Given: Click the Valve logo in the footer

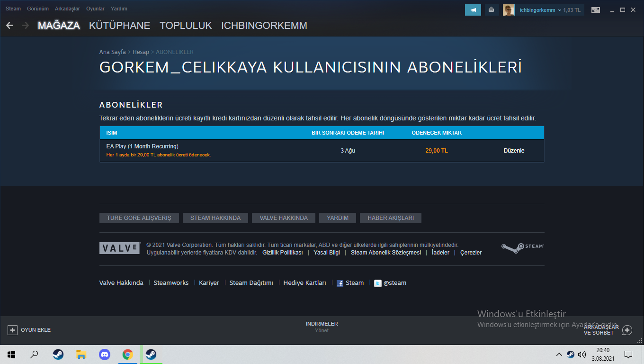Looking at the screenshot, I should click(120, 248).
